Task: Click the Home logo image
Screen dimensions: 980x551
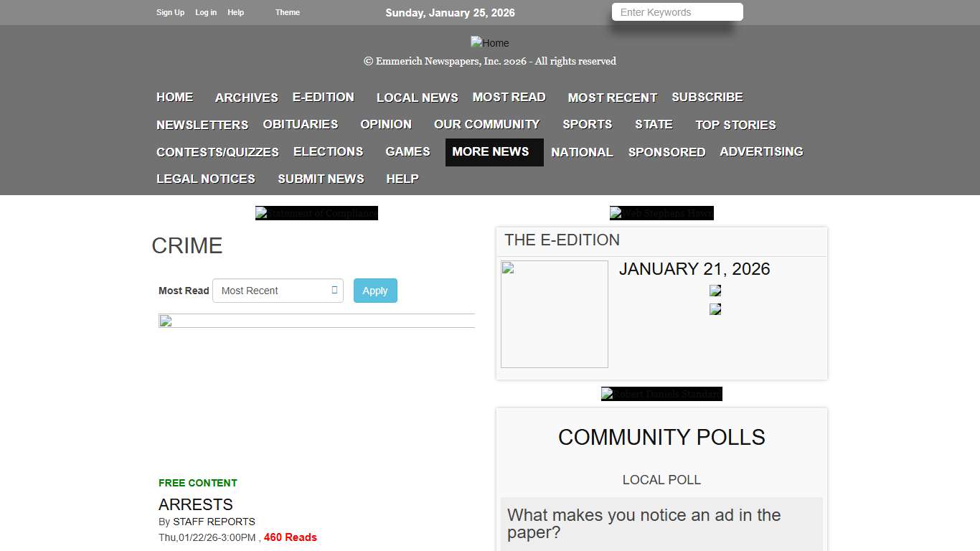Action: pyautogui.click(x=489, y=43)
